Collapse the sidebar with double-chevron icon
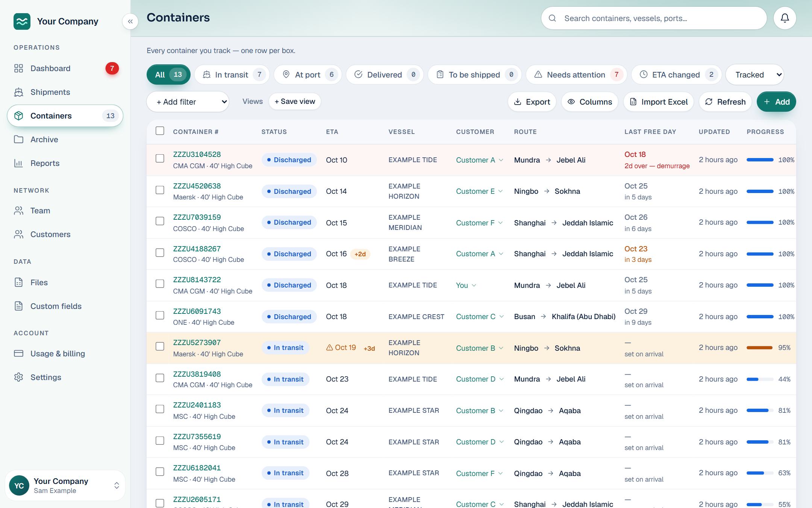This screenshot has height=508, width=812. pos(130,21)
